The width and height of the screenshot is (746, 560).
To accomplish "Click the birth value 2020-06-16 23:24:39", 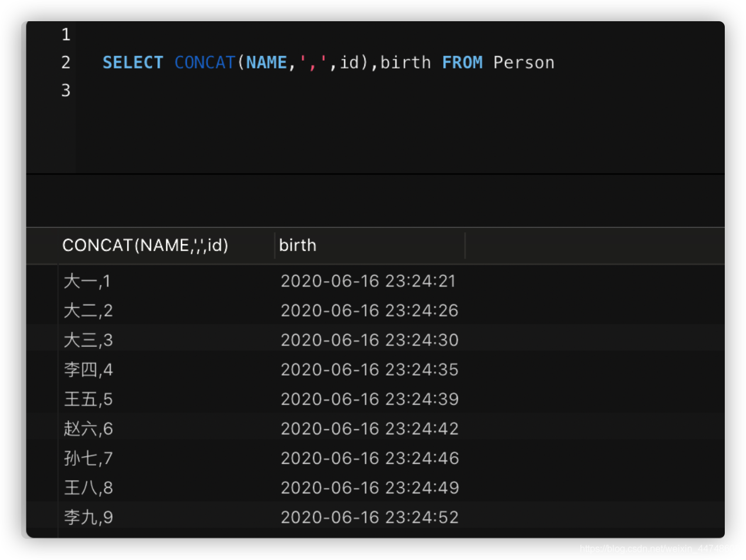I will [369, 399].
